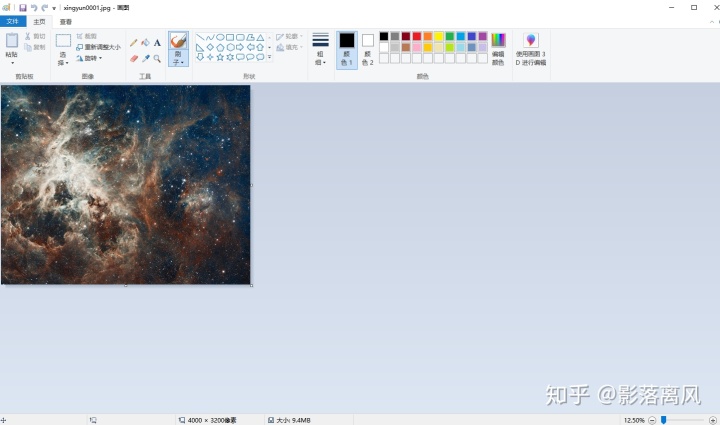Collapse the ribbon with the chevron
Image resolution: width=720 pixels, height=425 pixels.
point(712,22)
